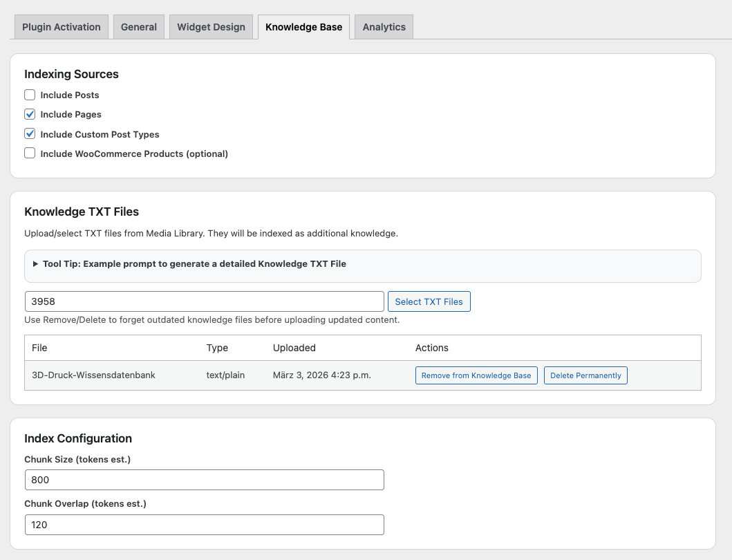Click the Index Configuration heading

(x=78, y=438)
